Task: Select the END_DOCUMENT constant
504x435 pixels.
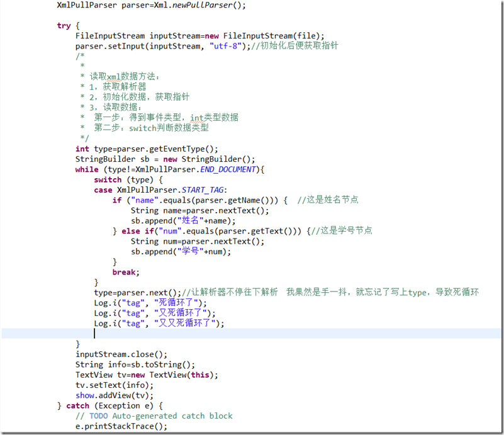Action: pos(227,169)
